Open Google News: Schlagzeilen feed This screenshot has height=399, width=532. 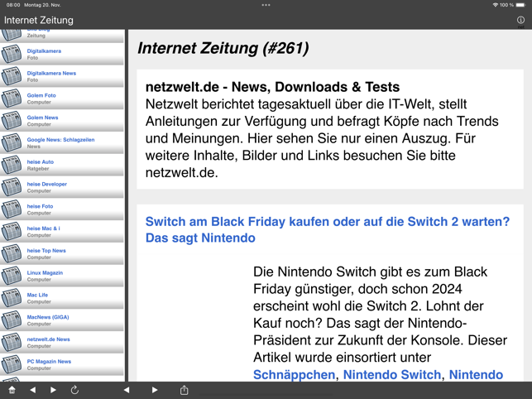(62, 142)
